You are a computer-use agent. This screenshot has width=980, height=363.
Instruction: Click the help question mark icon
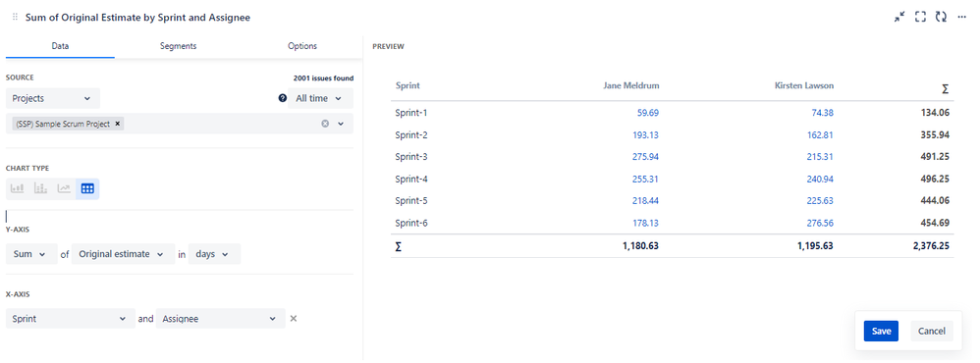[283, 98]
